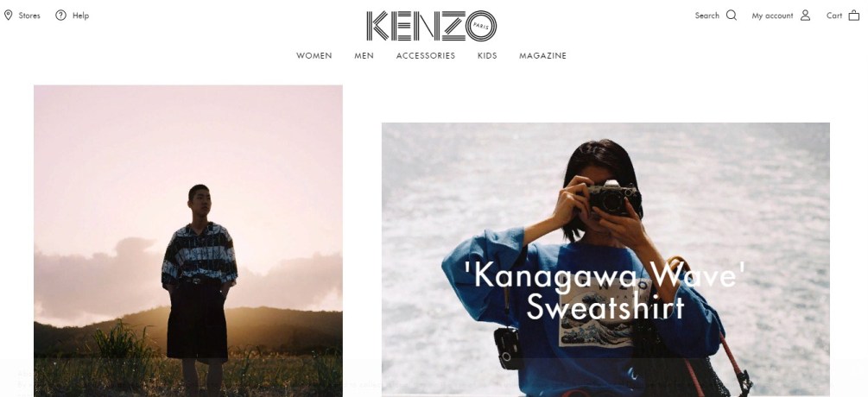Click the Stores location pin icon
This screenshot has width=868, height=397.
pos(9,15)
